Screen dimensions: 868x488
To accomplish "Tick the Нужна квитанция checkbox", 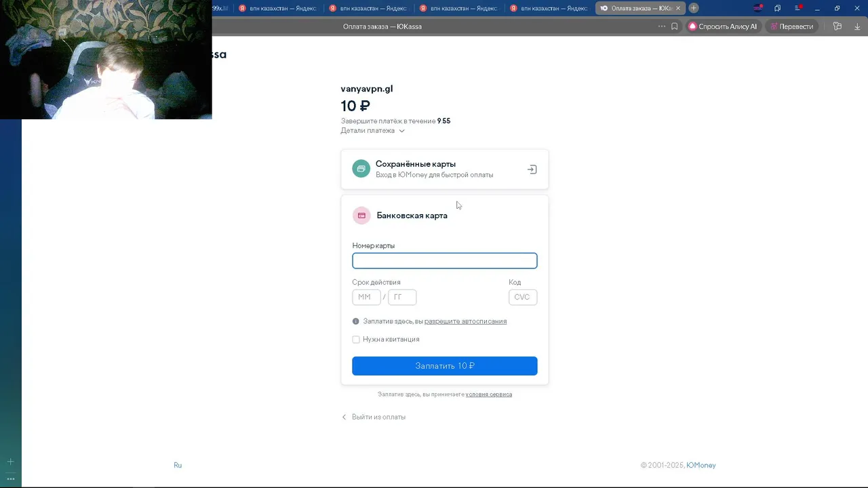I will 355,340.
